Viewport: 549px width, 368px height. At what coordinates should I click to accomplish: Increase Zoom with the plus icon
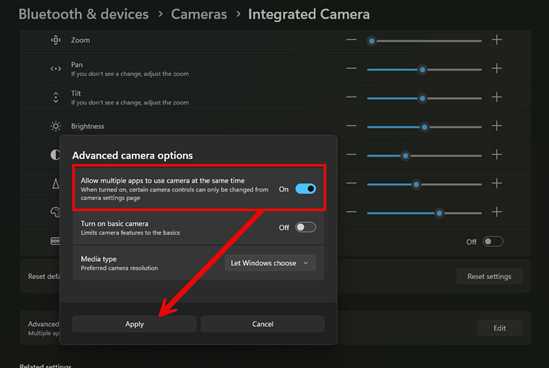click(496, 40)
